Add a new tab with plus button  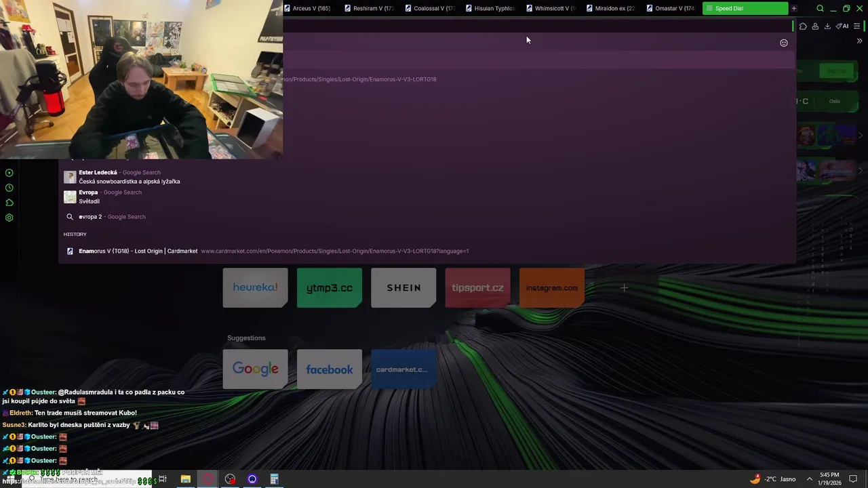coord(794,8)
